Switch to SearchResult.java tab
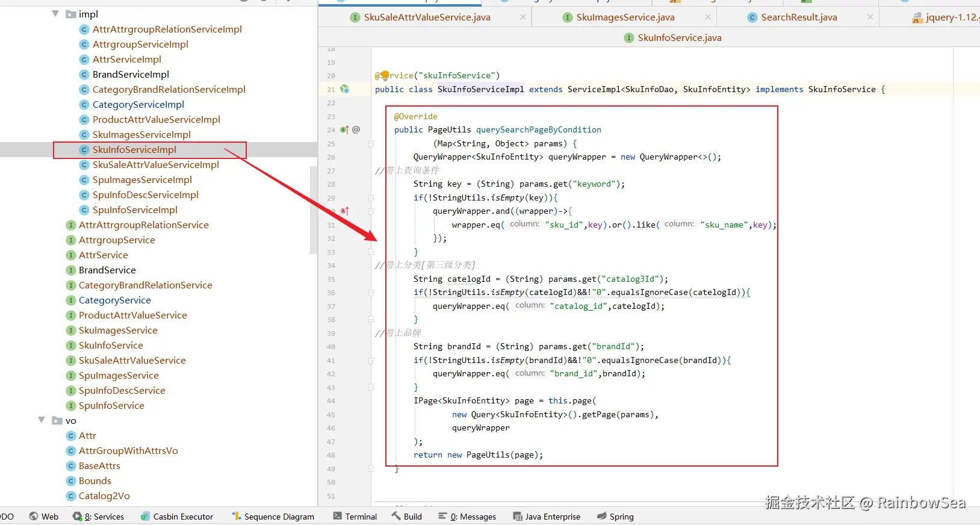The width and height of the screenshot is (980, 525). tap(799, 17)
